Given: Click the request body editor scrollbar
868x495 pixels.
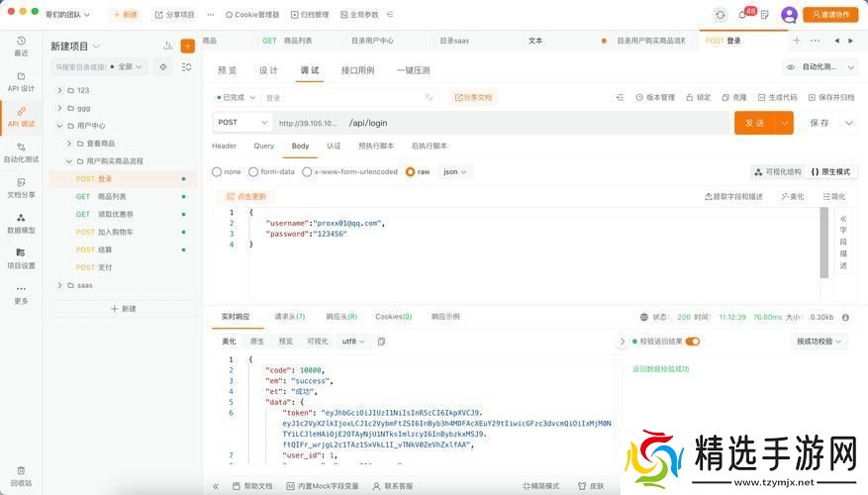Looking at the screenshot, I should click(824, 243).
